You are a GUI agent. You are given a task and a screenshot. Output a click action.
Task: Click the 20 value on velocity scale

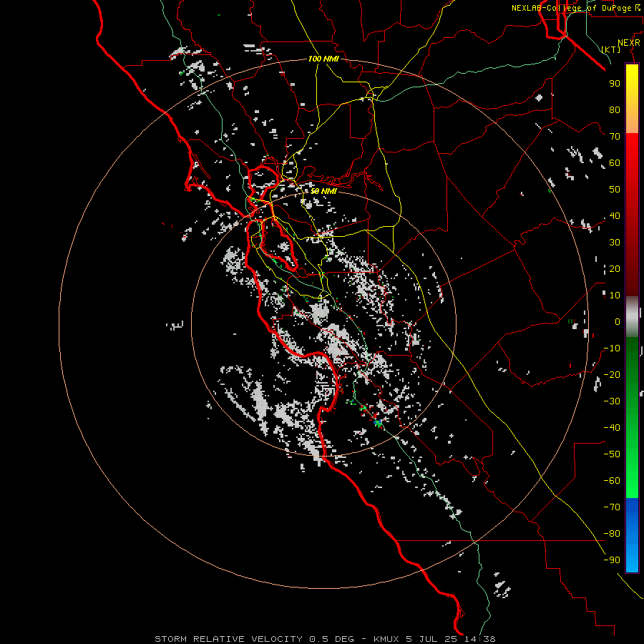click(615, 269)
